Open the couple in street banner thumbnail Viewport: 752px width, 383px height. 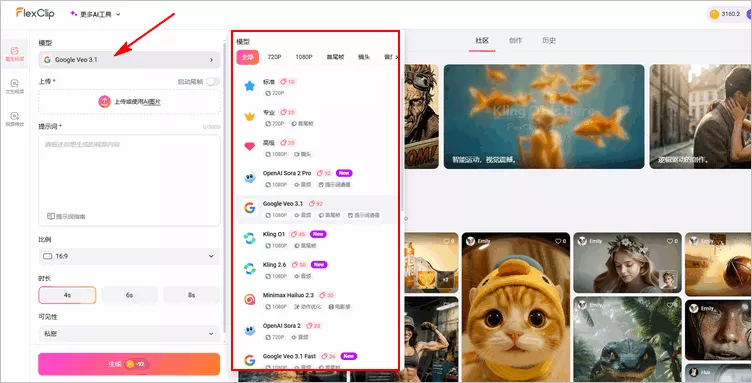click(701, 116)
